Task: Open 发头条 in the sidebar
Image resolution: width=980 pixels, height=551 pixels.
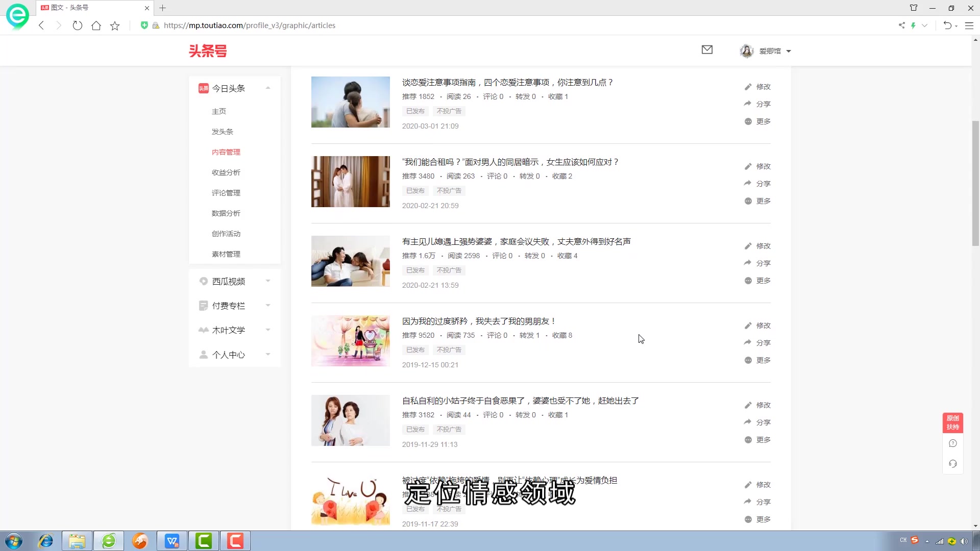Action: [223, 132]
